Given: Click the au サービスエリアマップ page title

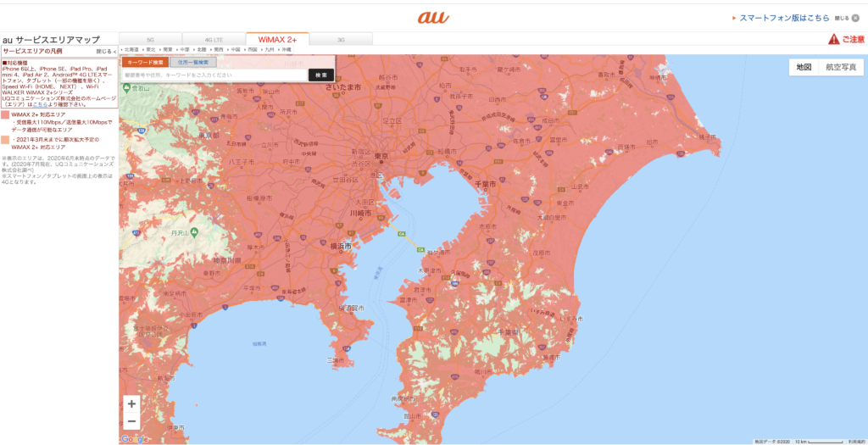Looking at the screenshot, I should pyautogui.click(x=51, y=40).
